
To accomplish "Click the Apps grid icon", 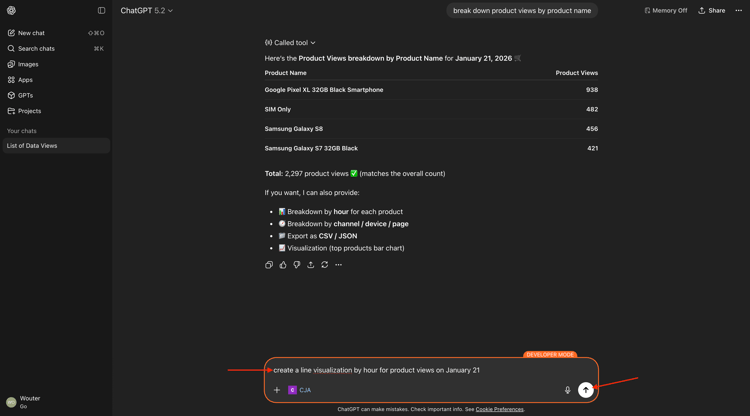I will (11, 80).
